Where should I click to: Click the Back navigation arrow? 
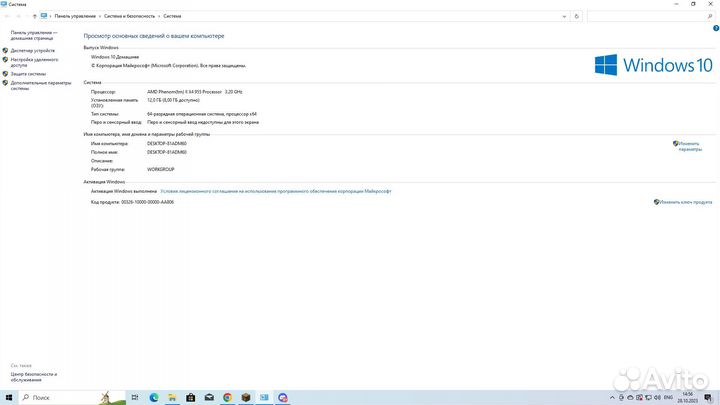7,16
